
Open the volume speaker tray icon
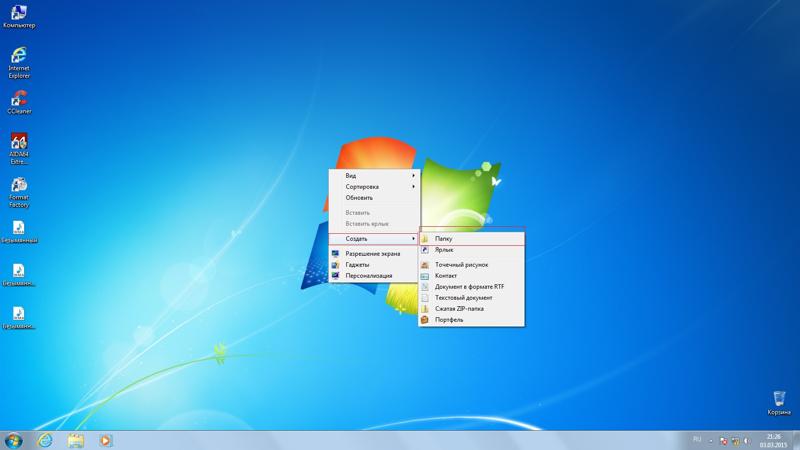(x=747, y=441)
